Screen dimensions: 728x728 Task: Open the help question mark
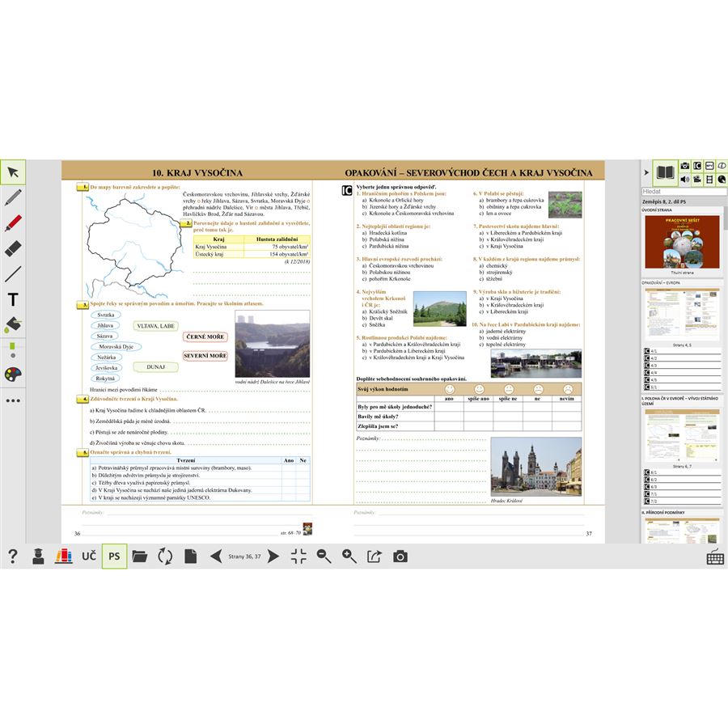pos(13,556)
